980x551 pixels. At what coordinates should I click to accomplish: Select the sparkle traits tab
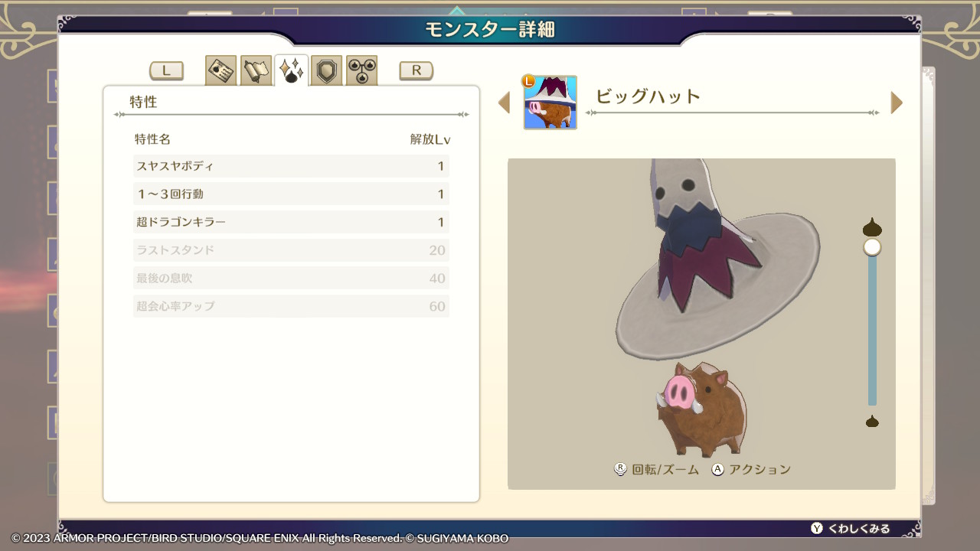pyautogui.click(x=292, y=71)
